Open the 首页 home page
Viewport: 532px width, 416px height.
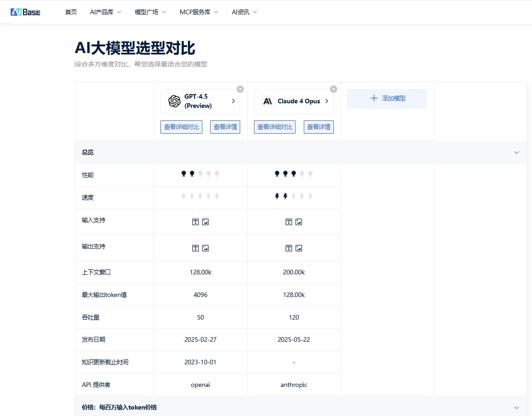coord(71,12)
